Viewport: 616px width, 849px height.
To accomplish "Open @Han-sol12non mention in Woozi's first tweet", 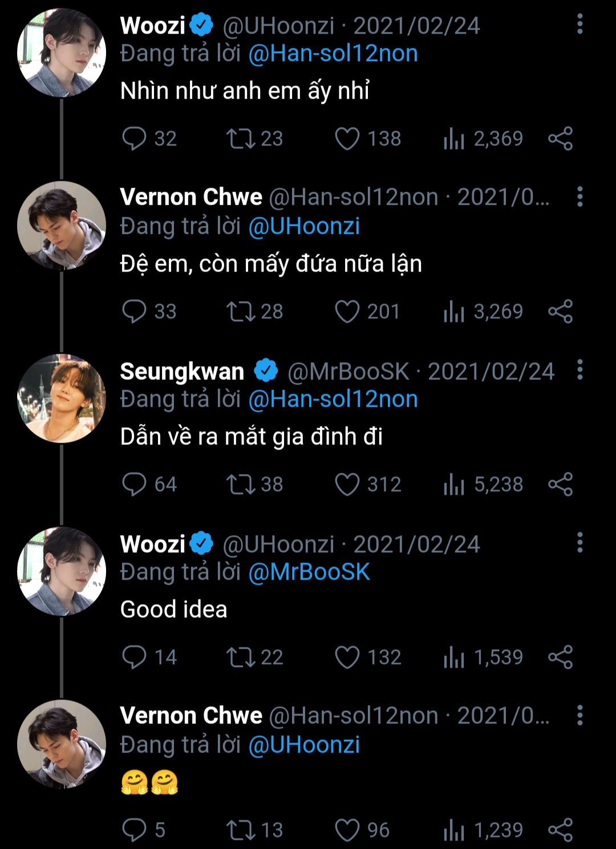I will (x=333, y=54).
